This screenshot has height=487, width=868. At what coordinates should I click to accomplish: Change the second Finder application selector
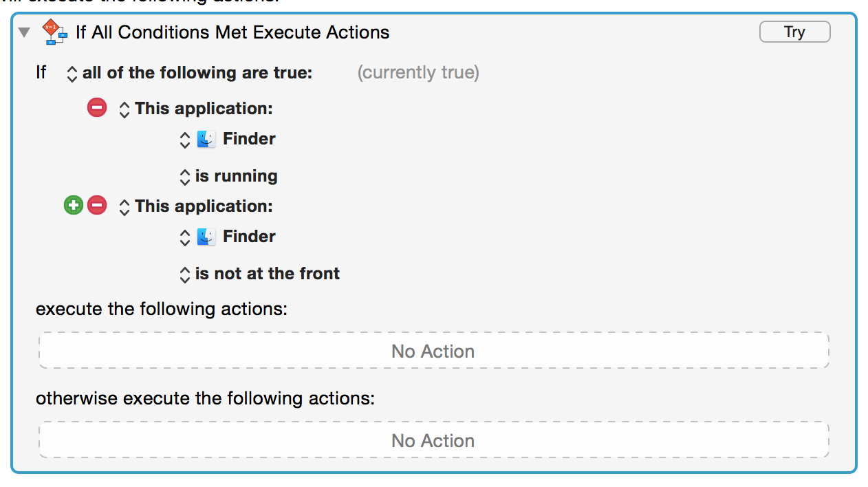(x=228, y=237)
